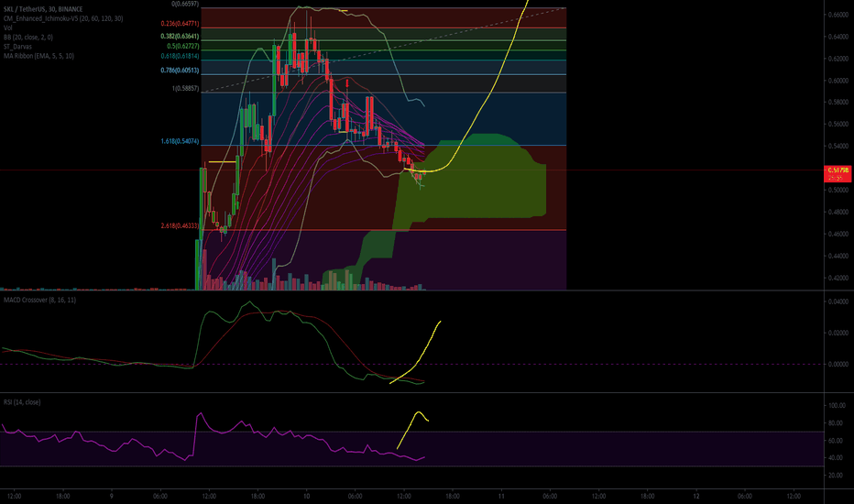Click date label 9 on time axis
The width and height of the screenshot is (854, 504).
click(x=112, y=496)
